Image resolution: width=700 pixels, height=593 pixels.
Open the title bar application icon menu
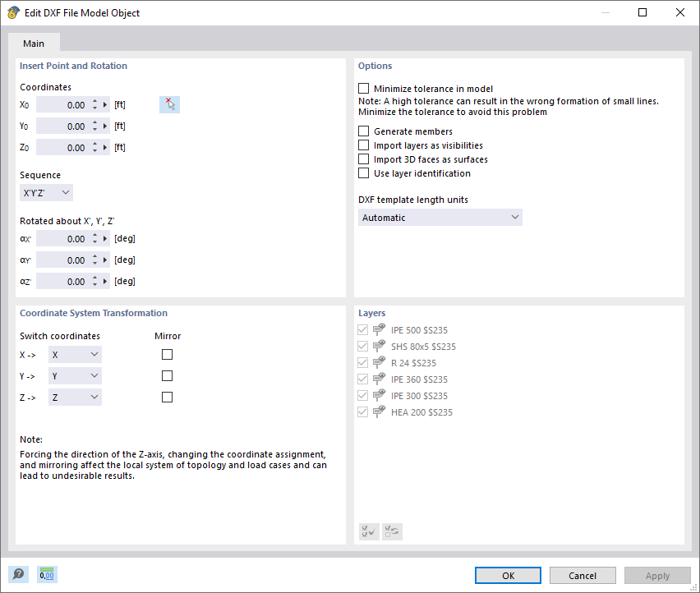coord(12,12)
